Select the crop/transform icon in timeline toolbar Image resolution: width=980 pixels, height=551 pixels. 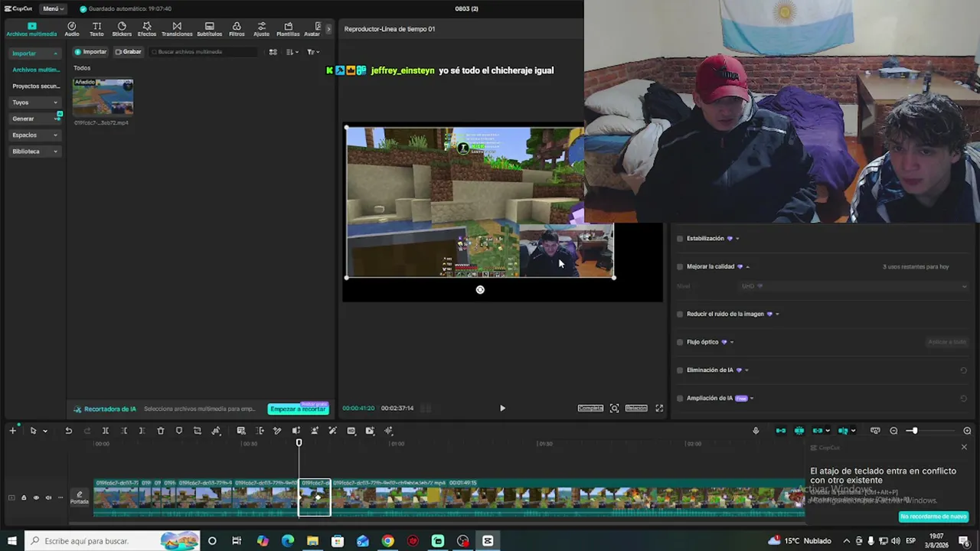click(198, 431)
